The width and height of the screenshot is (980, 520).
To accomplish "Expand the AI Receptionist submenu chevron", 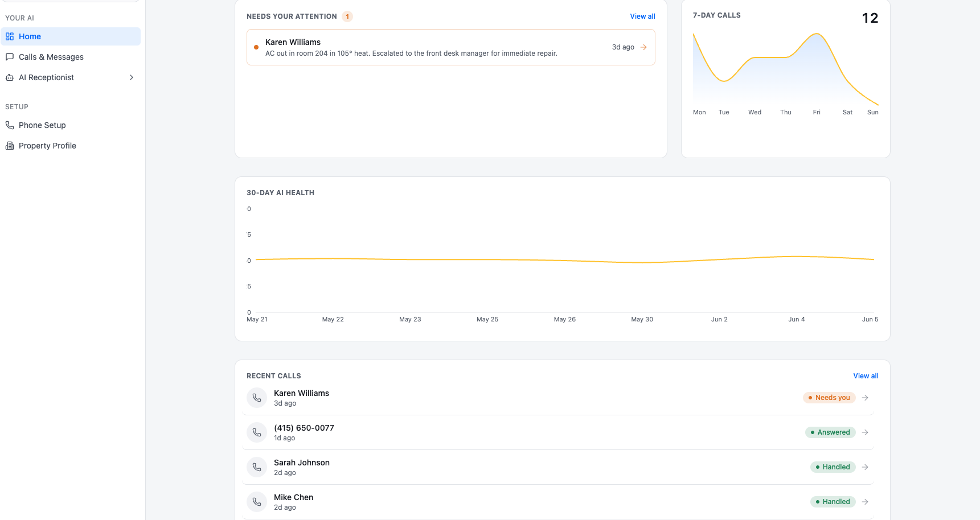I will [132, 77].
